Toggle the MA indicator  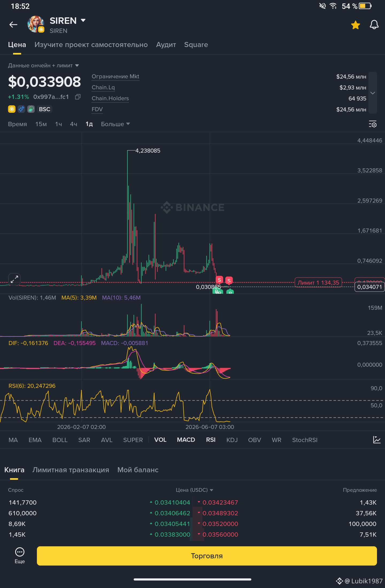point(13,440)
